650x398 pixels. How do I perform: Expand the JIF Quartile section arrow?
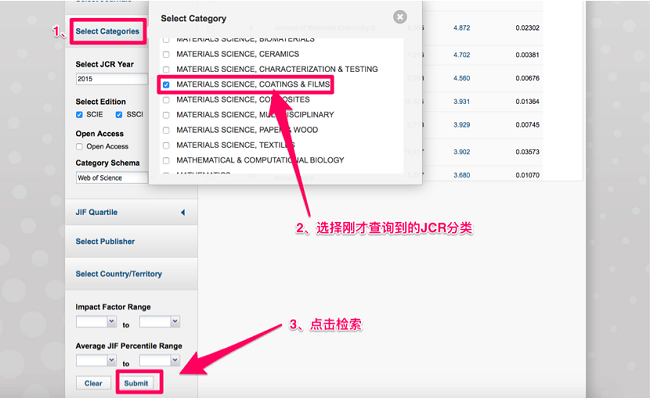(x=183, y=212)
